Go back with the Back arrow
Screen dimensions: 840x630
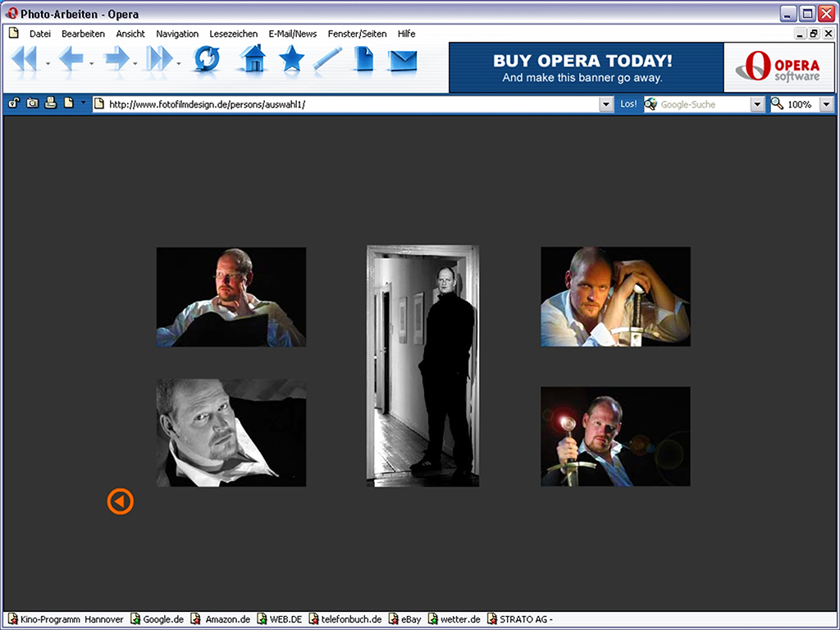pyautogui.click(x=71, y=58)
